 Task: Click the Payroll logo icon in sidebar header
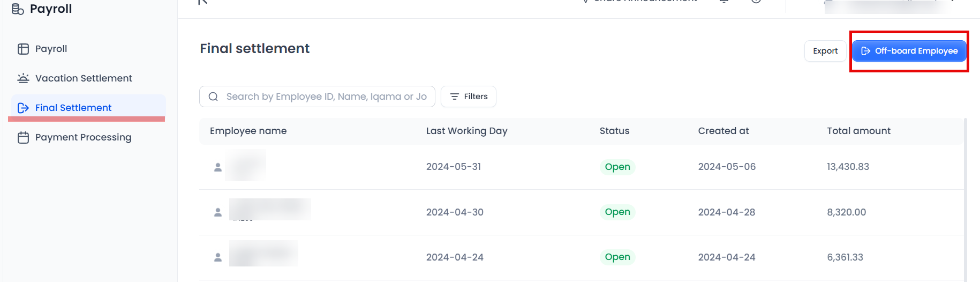[18, 9]
